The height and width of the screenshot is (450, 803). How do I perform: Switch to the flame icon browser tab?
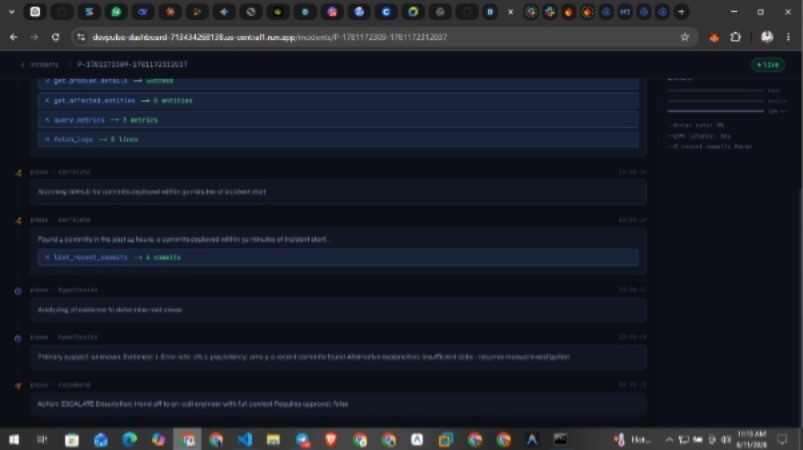[x=568, y=12]
